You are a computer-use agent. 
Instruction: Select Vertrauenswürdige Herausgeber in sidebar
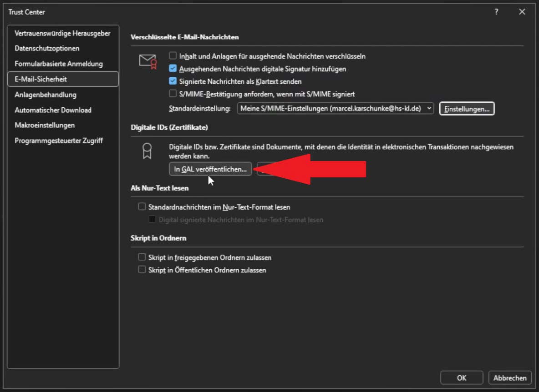point(63,33)
